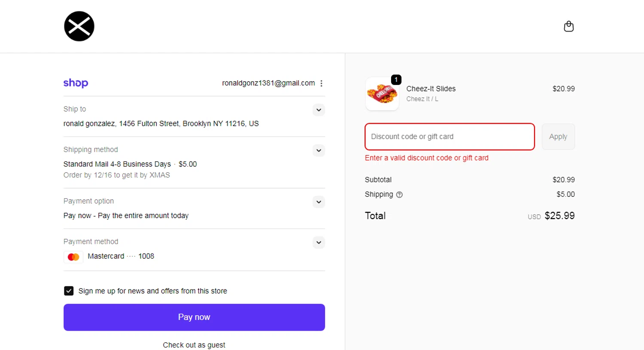
Task: Click the item quantity badge showing 1
Action: (396, 80)
